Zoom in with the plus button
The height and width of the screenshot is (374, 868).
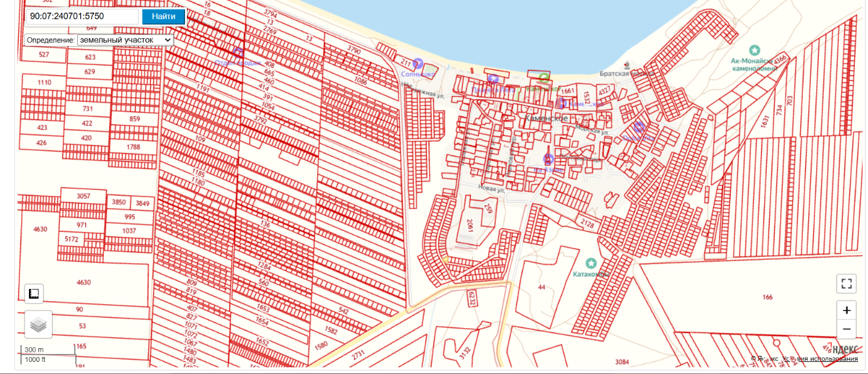click(x=846, y=311)
